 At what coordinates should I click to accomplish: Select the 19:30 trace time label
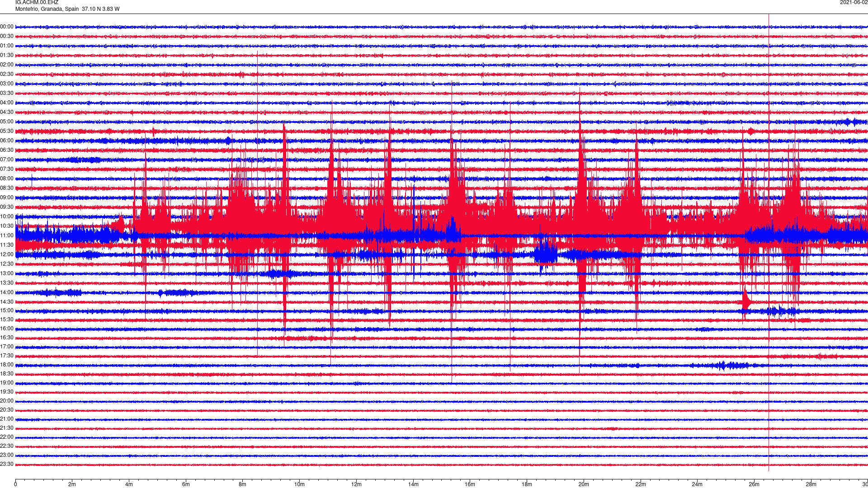(7, 392)
